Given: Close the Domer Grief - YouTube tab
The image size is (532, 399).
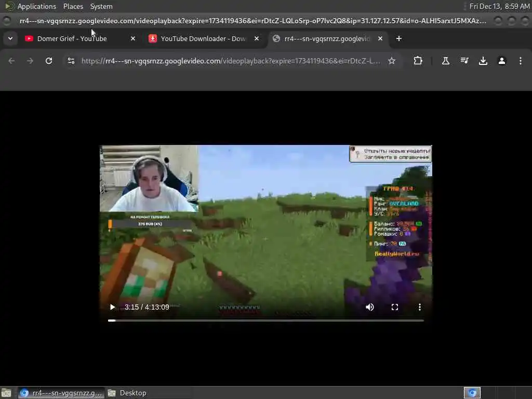Looking at the screenshot, I should 133,38.
